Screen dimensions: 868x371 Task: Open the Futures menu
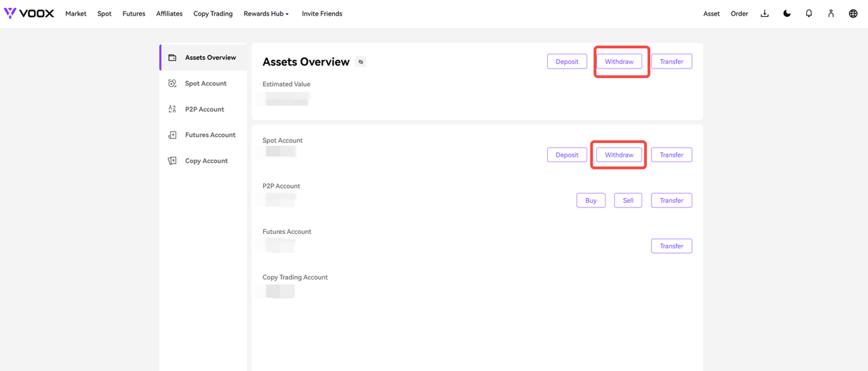click(134, 14)
